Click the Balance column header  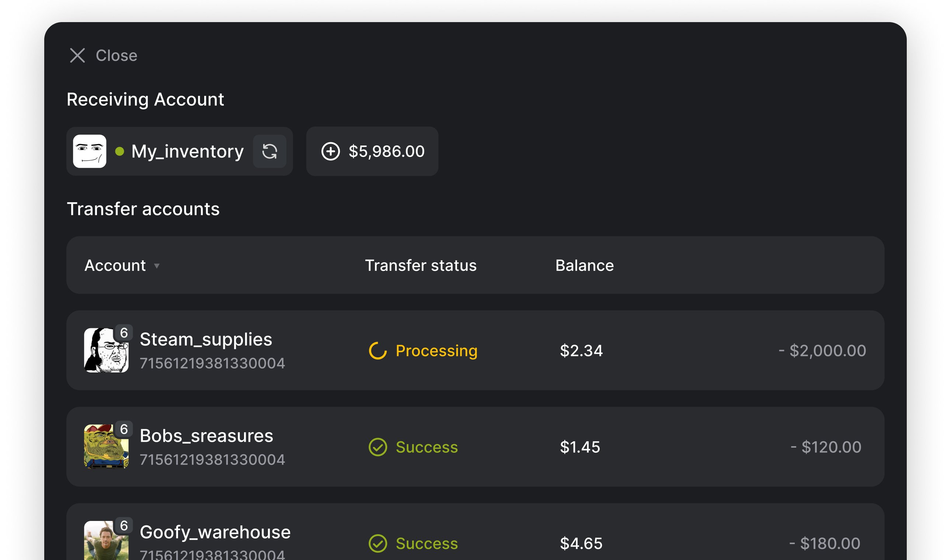pyautogui.click(x=584, y=265)
